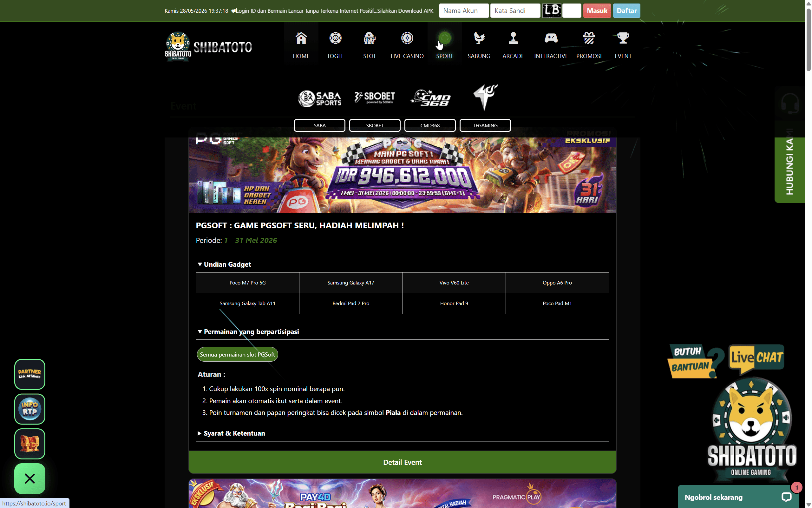Screen dimensions: 812x508
Task: Click the Pragmatic Play banner below
Action: pos(402,493)
